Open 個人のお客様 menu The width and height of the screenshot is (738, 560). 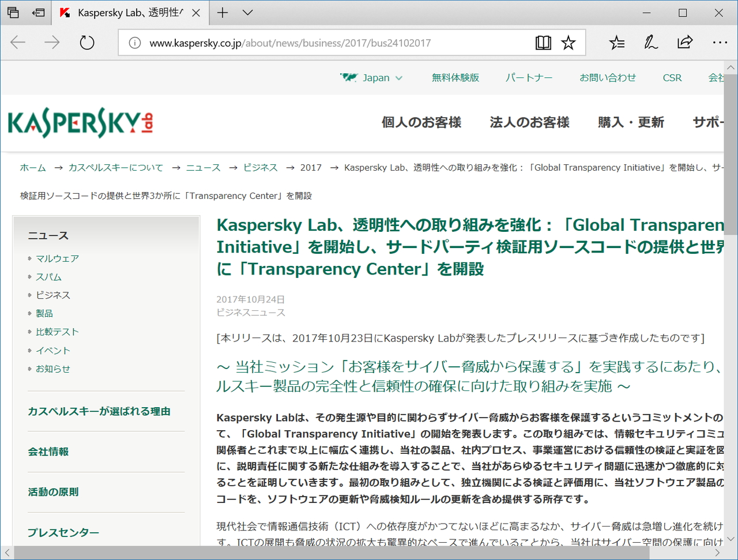(421, 122)
